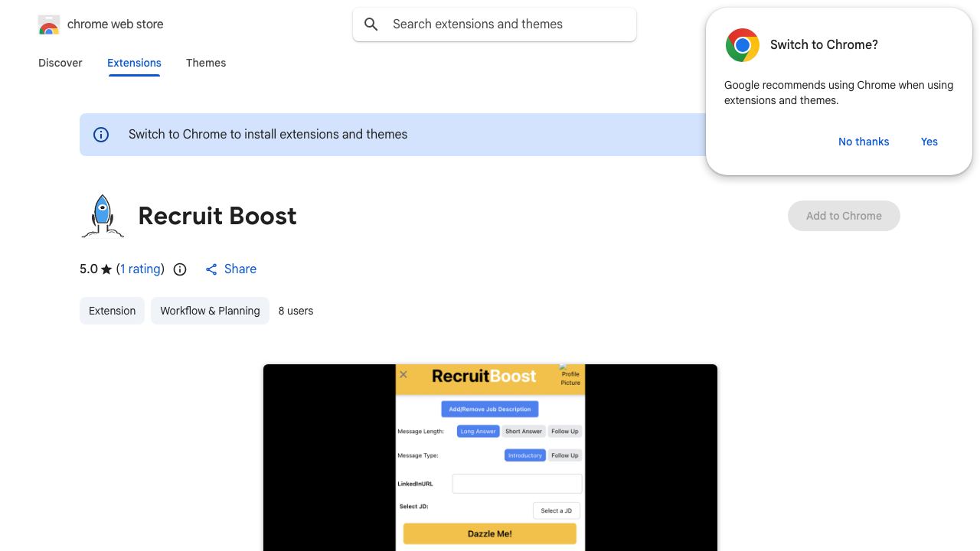Click the rating info circle icon
Viewport: 980px width, 551px height.
point(180,269)
